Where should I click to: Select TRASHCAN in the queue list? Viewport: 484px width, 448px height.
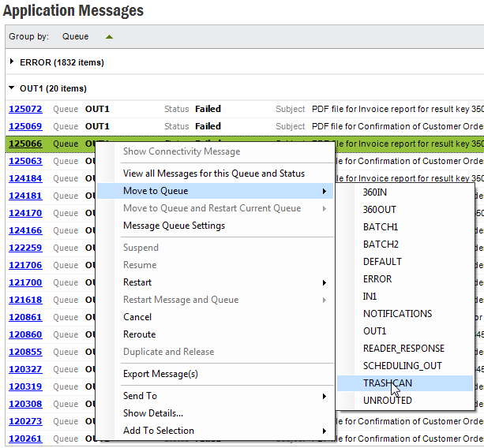tap(387, 383)
